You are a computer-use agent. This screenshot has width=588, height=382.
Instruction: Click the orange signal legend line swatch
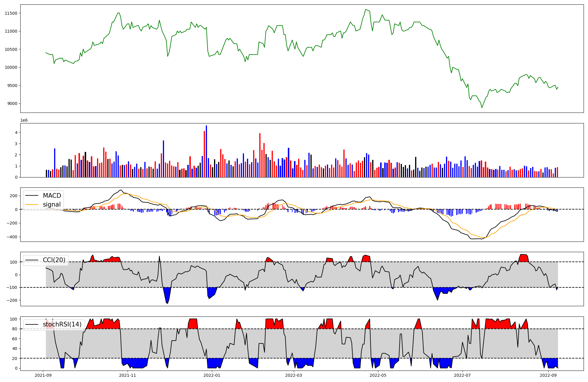(32, 205)
